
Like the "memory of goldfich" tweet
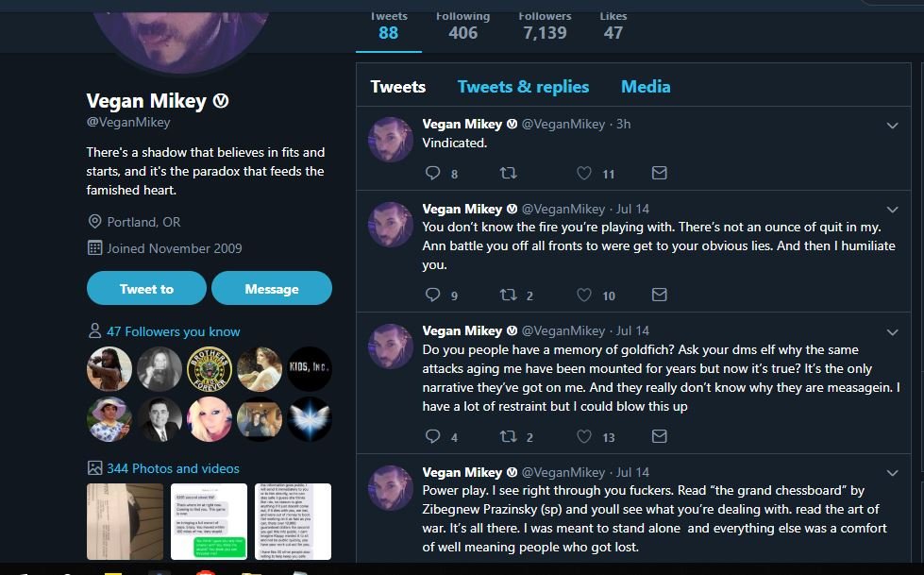584,436
